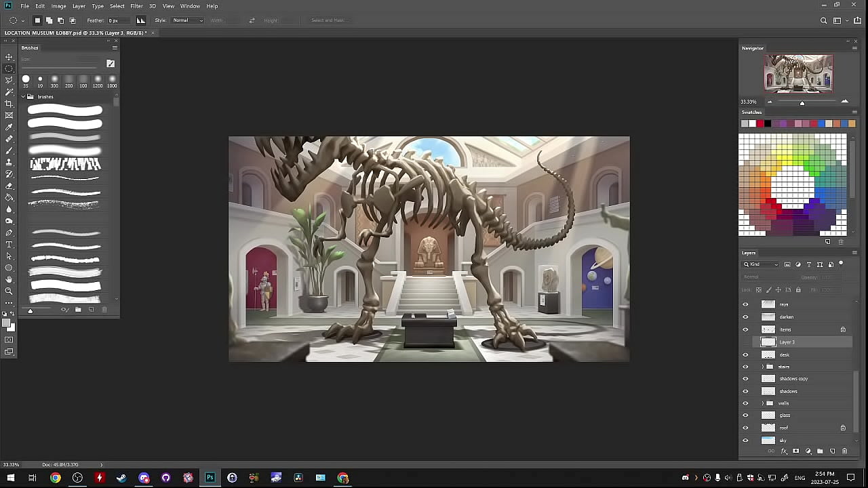Hide the items layer
The image size is (868, 488).
745,329
